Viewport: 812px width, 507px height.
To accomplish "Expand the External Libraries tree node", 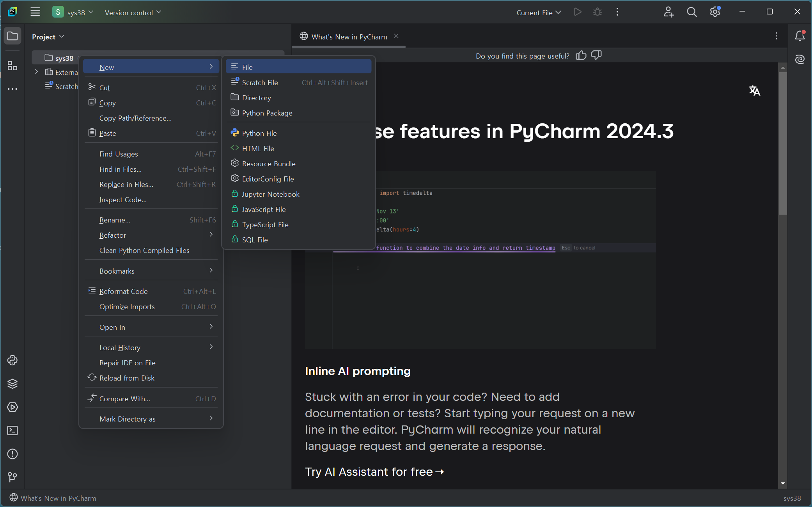I will click(x=36, y=72).
